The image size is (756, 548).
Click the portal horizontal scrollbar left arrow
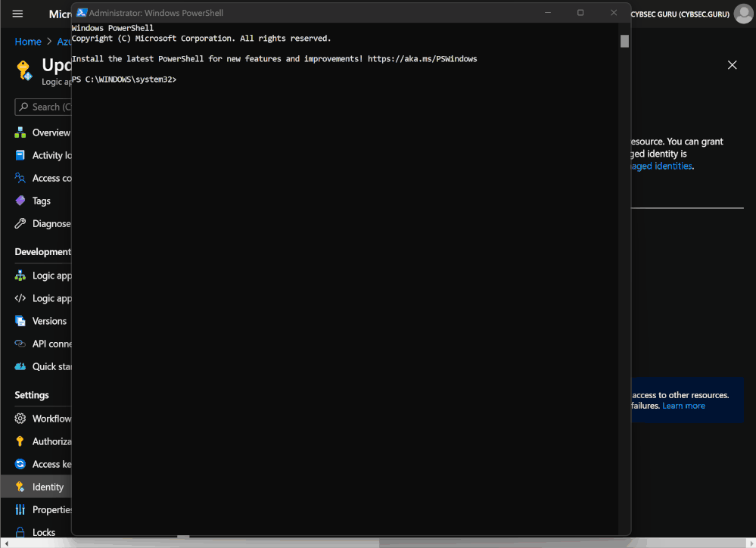tap(6, 543)
